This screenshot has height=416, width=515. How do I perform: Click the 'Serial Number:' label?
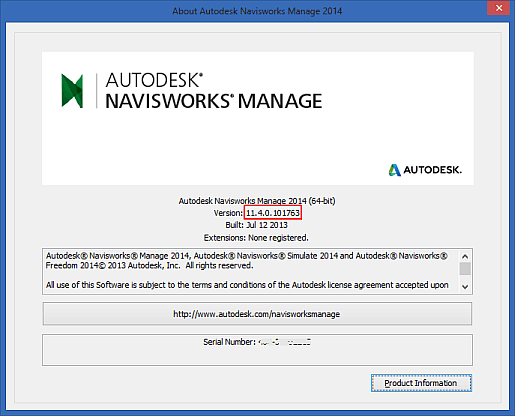pyautogui.click(x=229, y=342)
